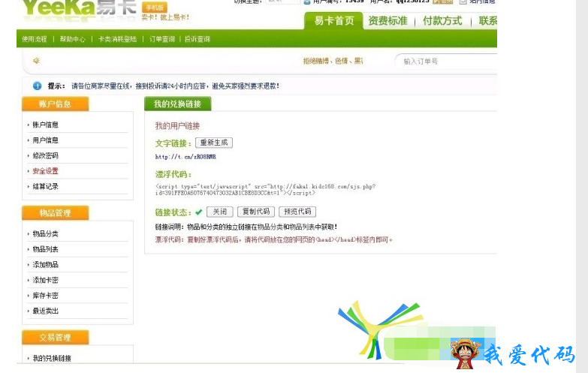This screenshot has width=588, height=373.
Task: Click the speaker announcement icon
Action: tap(36, 60)
